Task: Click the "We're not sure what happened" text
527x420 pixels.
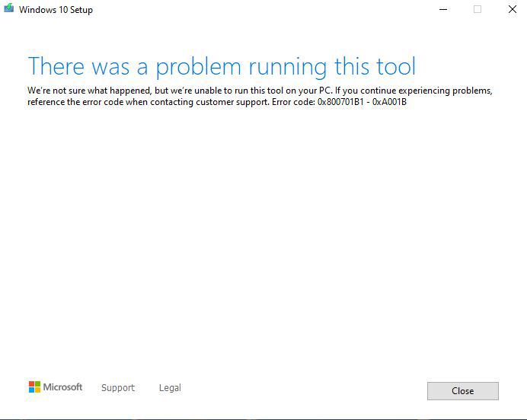Action: (89, 91)
